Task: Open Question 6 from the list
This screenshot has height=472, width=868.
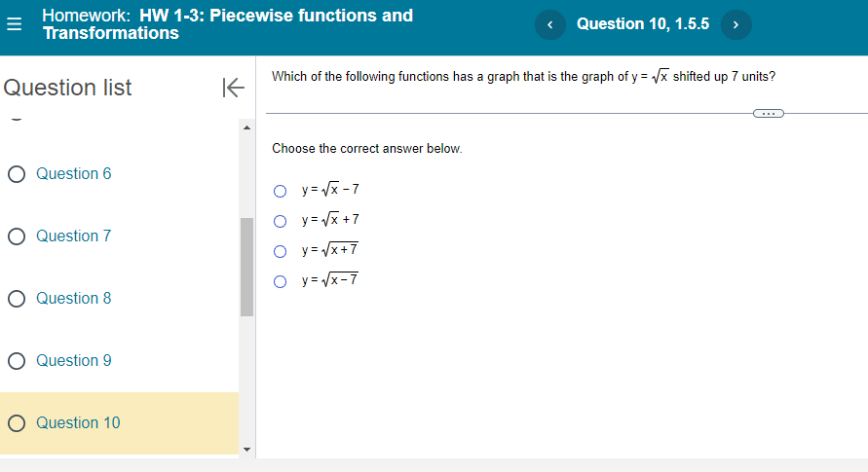Action: click(x=74, y=174)
